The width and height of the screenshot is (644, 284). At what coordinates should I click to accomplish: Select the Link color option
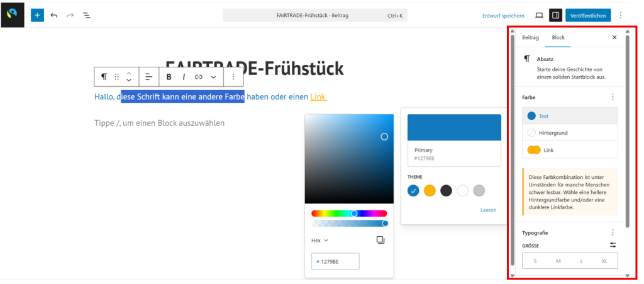click(570, 150)
